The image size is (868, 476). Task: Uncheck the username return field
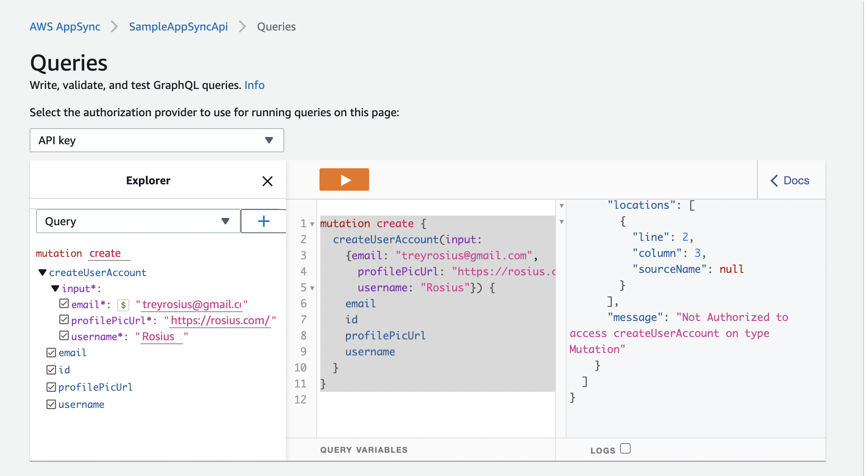pyautogui.click(x=51, y=404)
